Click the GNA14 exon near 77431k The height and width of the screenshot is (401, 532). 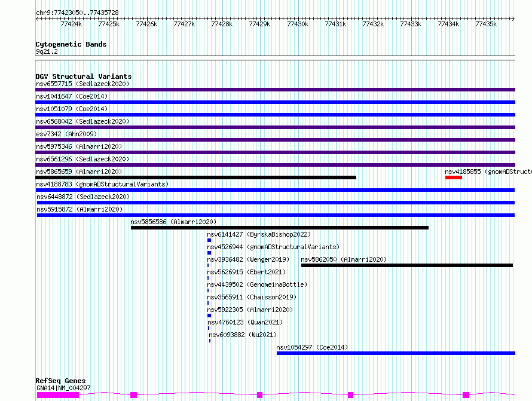pos(350,395)
